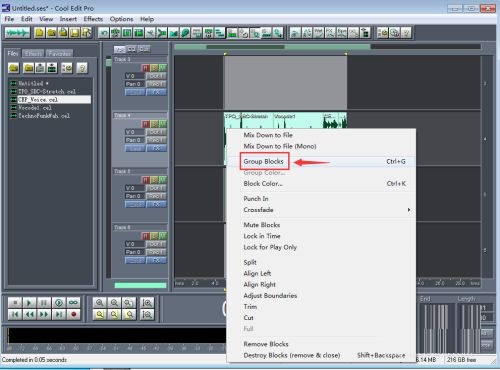Stop playback with the Stop button

(15, 303)
